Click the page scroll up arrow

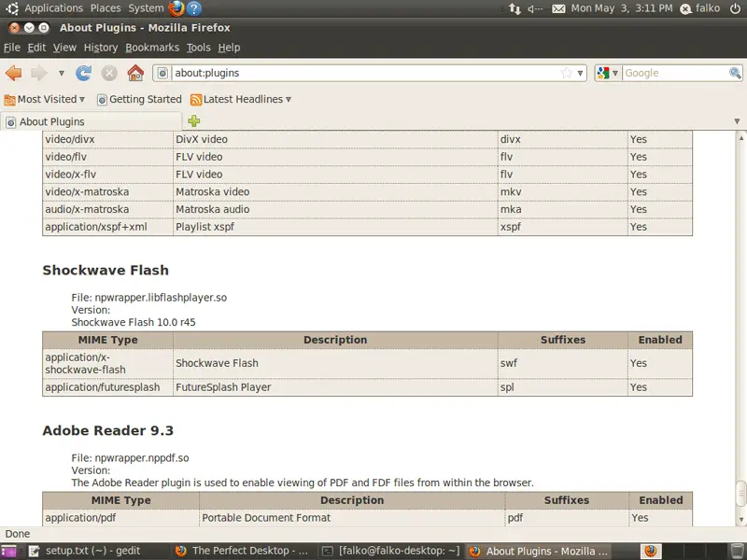click(x=740, y=138)
